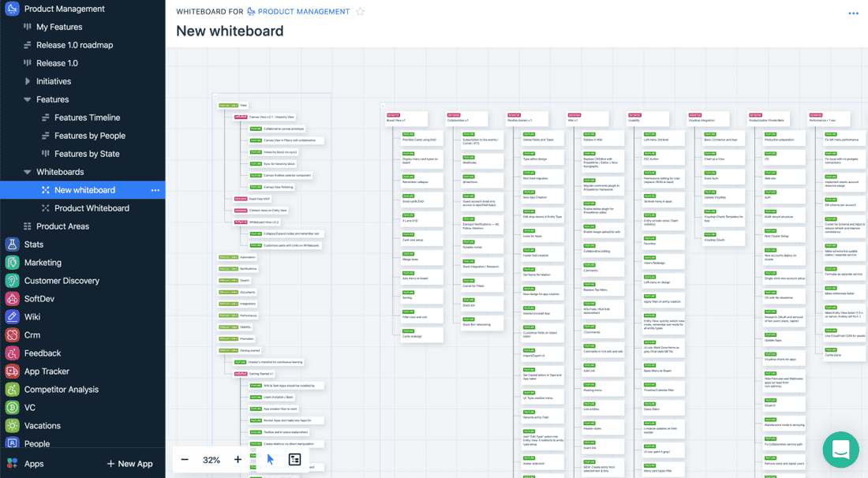Open the chat support bubble
The image size is (868, 478).
click(840, 450)
